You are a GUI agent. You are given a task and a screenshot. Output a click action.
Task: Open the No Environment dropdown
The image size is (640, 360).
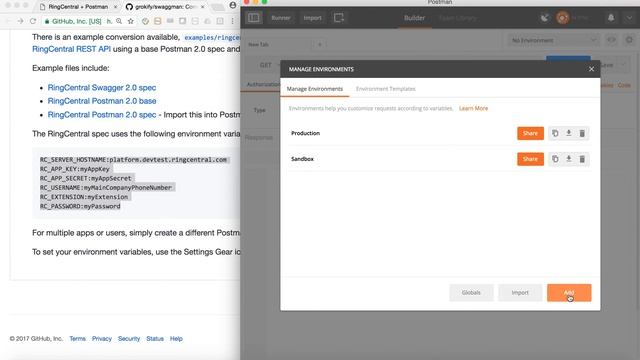coord(554,40)
